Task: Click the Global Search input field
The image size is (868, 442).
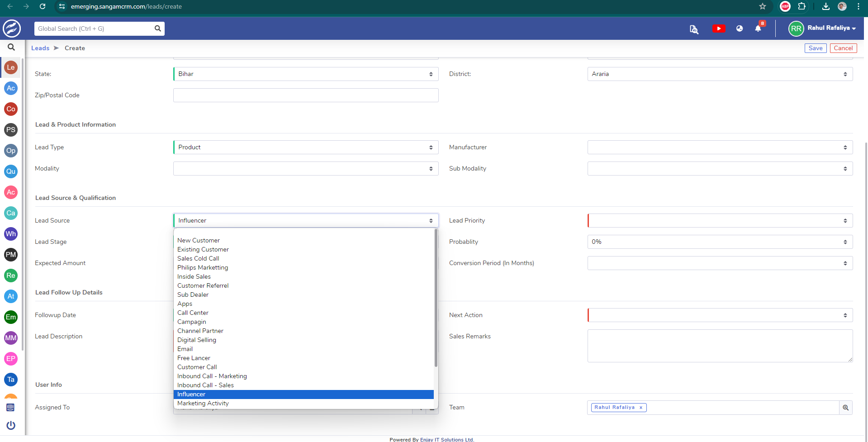Action: (x=94, y=29)
